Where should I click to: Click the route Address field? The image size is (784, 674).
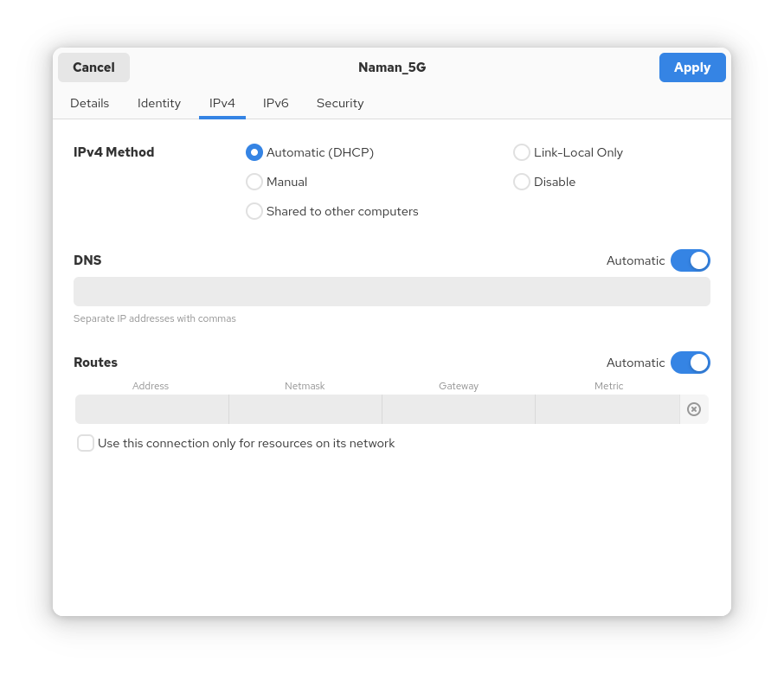(152, 409)
